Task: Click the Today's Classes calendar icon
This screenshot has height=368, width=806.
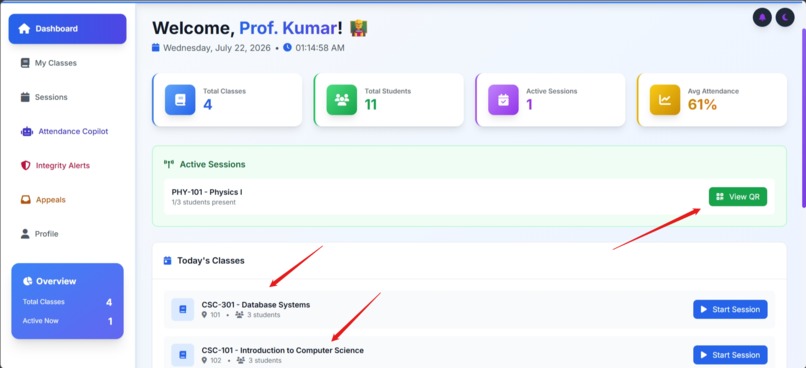Action: [x=168, y=261]
